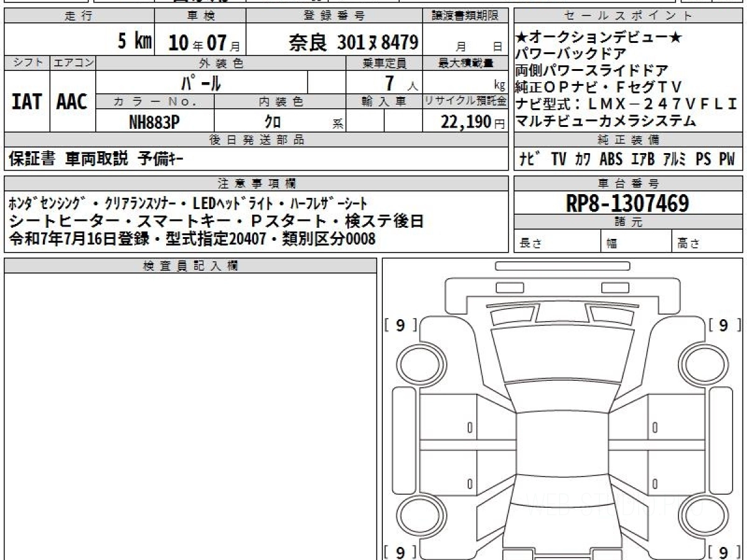Select the パワーバックドア line

click(571, 54)
